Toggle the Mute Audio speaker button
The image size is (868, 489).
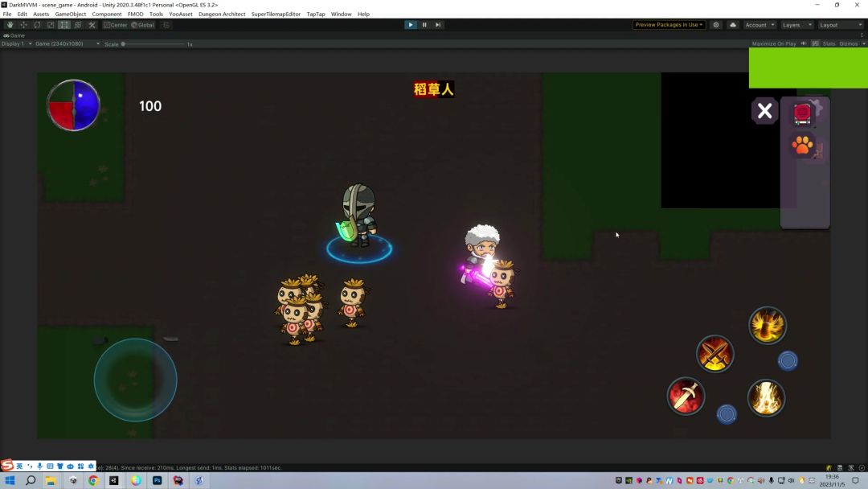(803, 43)
